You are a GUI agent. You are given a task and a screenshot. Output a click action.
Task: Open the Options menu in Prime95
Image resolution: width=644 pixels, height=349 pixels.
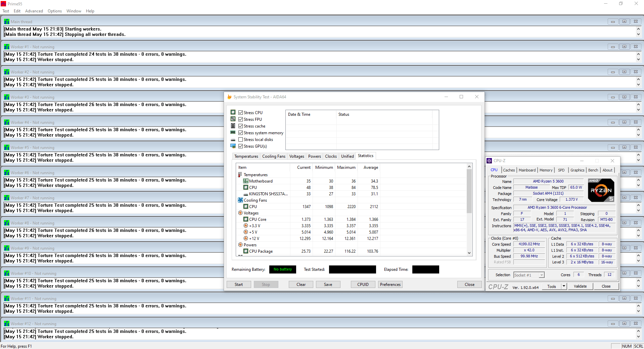pyautogui.click(x=55, y=11)
